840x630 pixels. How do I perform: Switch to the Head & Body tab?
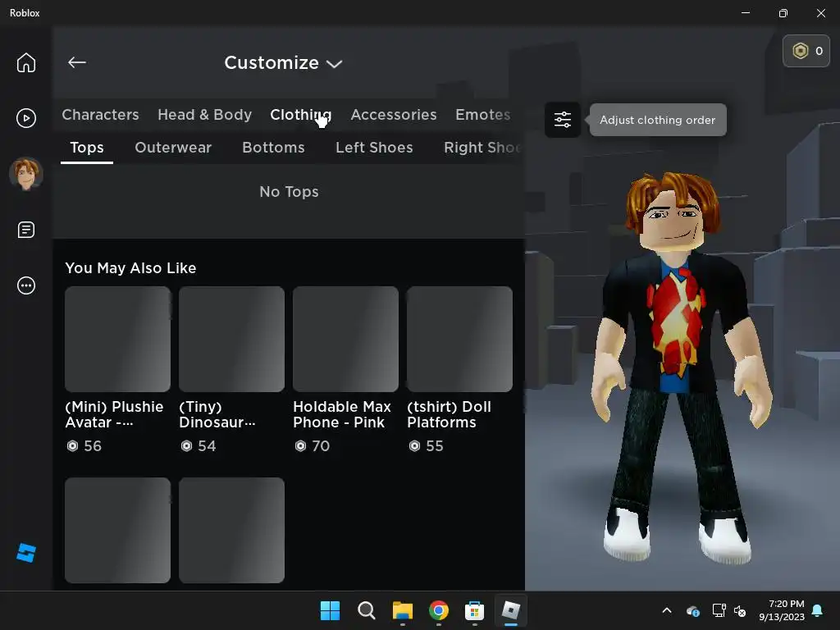[x=204, y=115]
